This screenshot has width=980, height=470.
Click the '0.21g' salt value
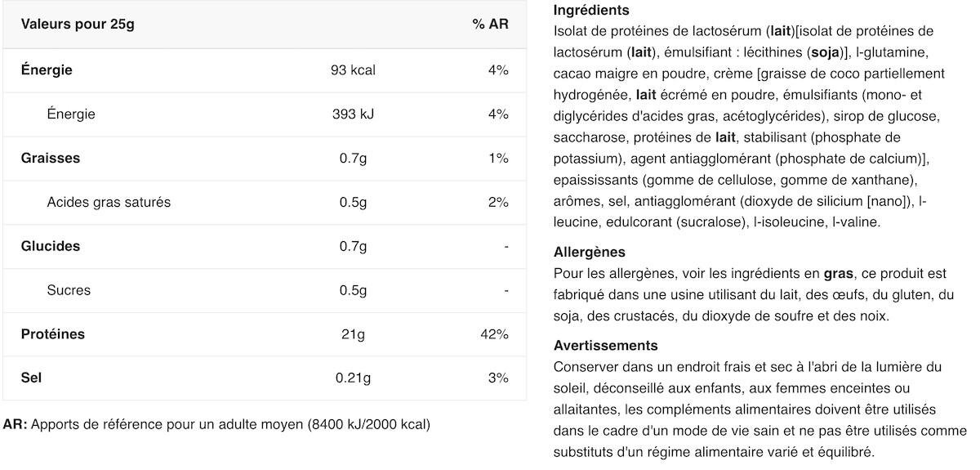point(353,378)
